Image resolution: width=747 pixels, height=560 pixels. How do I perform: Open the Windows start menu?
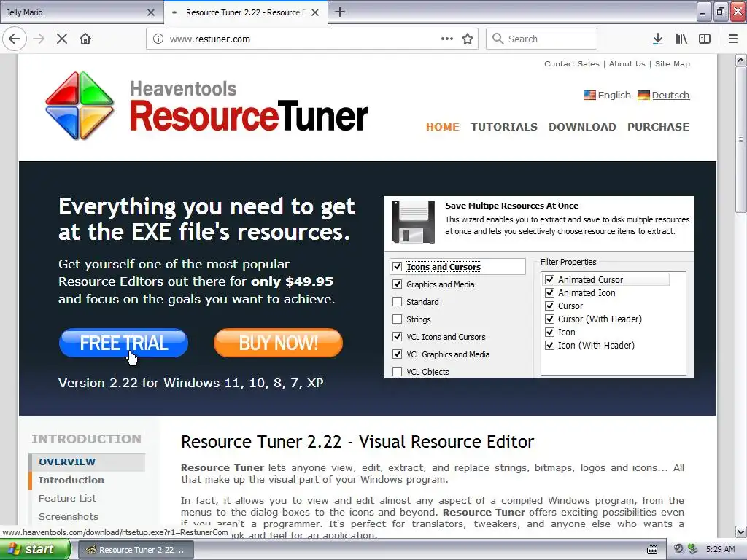tap(34, 550)
